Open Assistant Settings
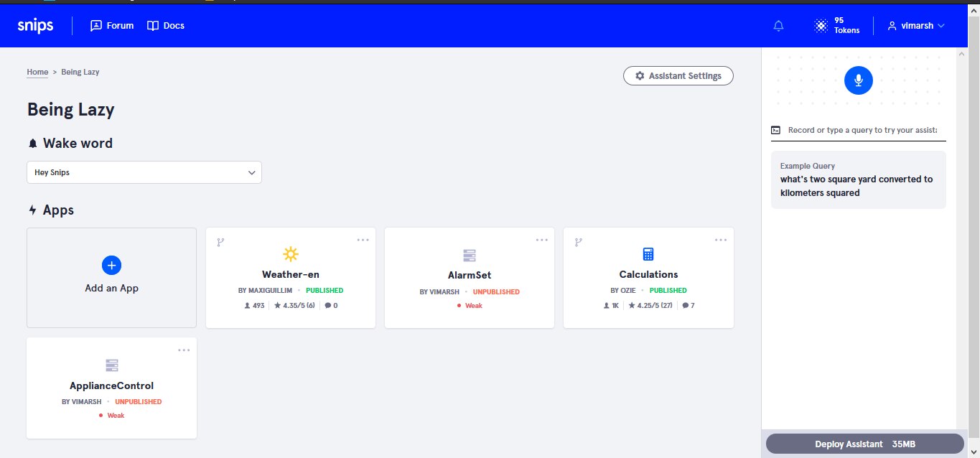Viewport: 980px width, 458px height. tap(678, 75)
